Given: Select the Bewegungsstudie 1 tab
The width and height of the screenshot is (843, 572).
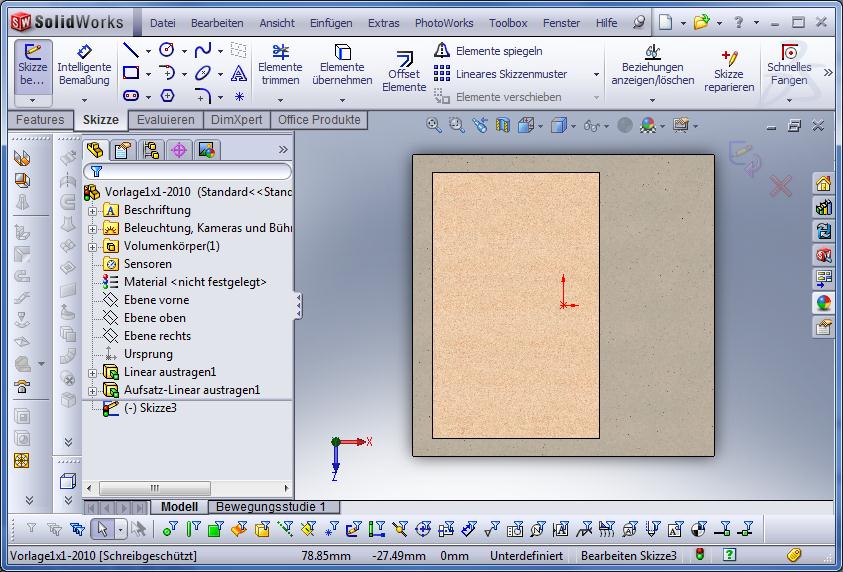Looking at the screenshot, I should tap(271, 507).
